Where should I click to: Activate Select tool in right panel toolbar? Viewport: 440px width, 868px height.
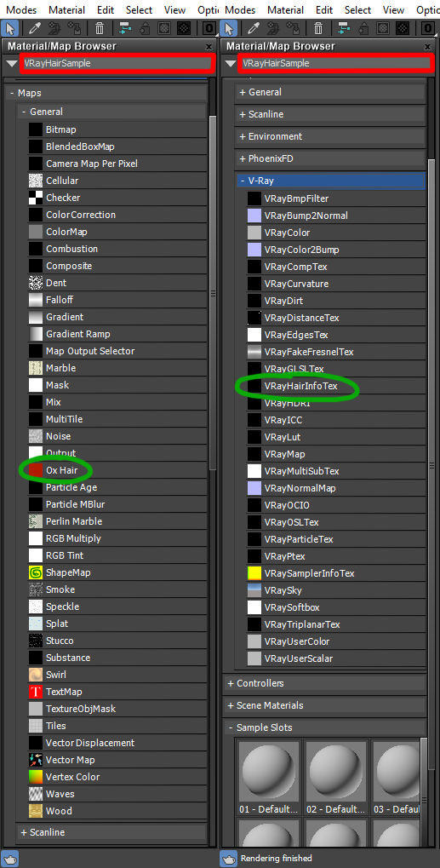(x=230, y=28)
